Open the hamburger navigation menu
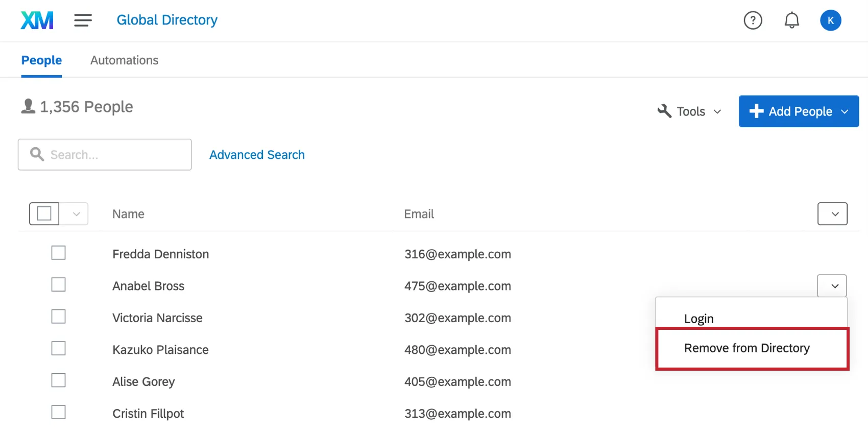 [83, 20]
